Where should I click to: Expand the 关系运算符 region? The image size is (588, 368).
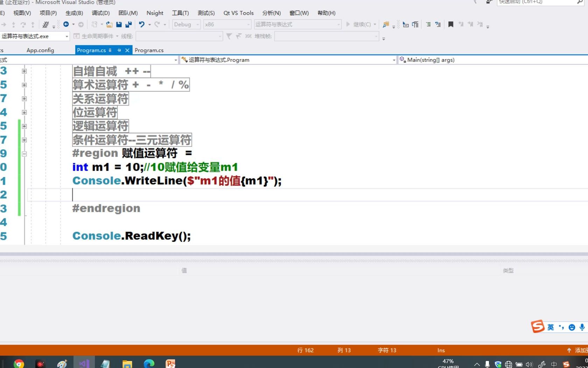tap(24, 98)
